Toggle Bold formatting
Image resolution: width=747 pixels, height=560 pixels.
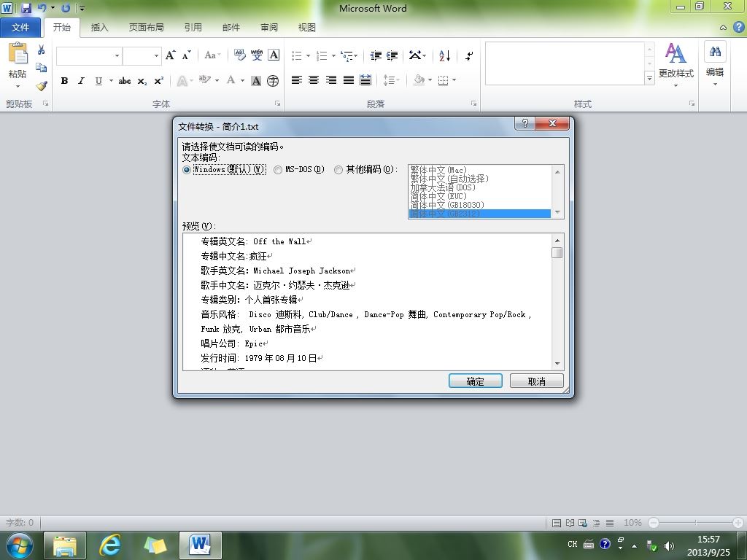coord(64,81)
